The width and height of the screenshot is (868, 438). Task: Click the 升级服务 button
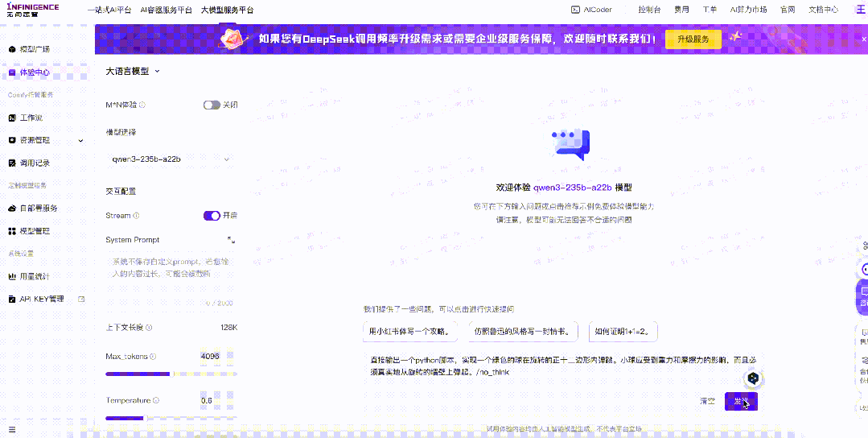(693, 39)
